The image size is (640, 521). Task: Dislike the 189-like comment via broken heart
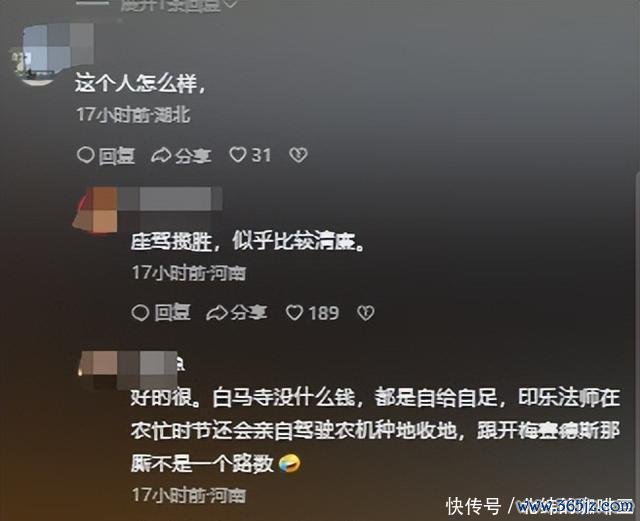[365, 313]
